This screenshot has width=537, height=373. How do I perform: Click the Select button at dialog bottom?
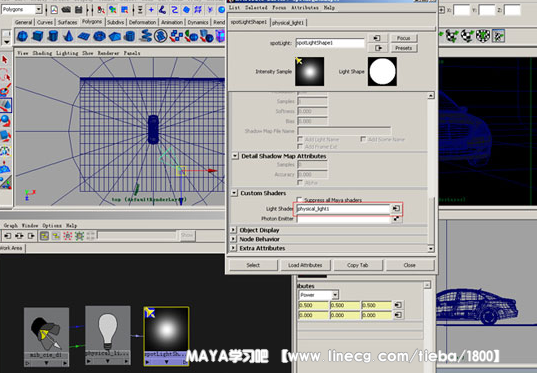coord(253,265)
